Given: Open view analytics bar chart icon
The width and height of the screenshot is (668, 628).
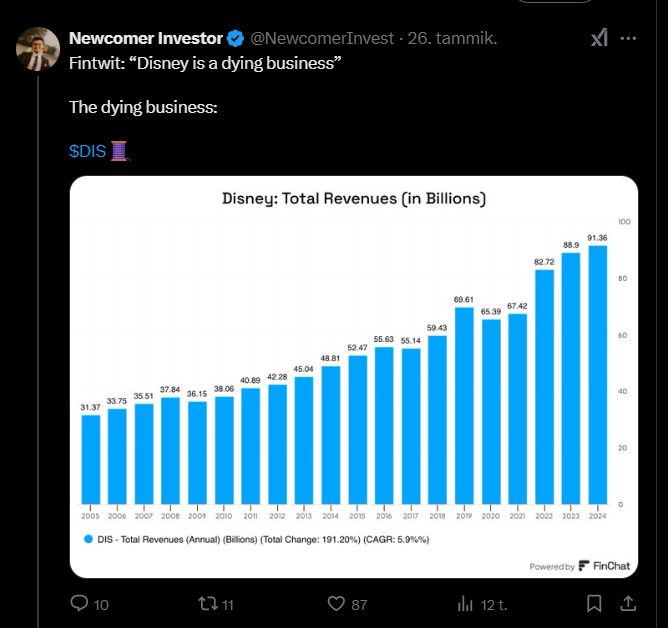Looking at the screenshot, I should 465,604.
